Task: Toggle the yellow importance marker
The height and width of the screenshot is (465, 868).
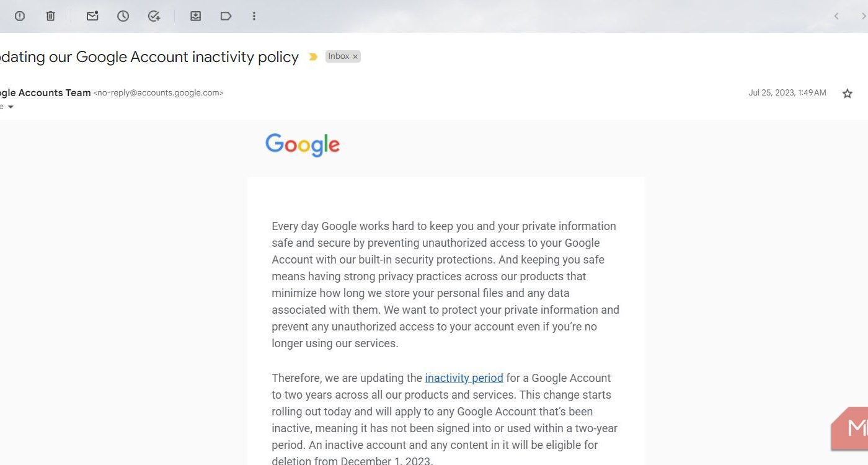Action: (313, 56)
